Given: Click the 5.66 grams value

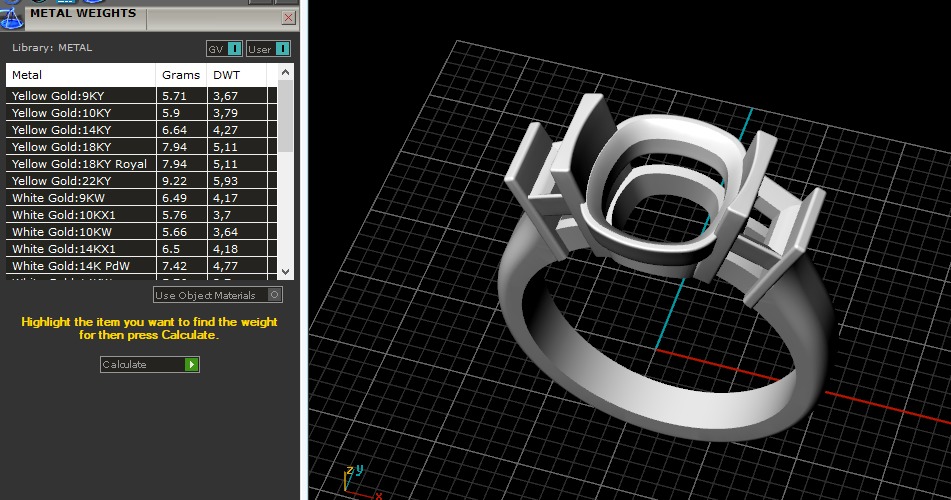Looking at the screenshot, I should pyautogui.click(x=174, y=232).
